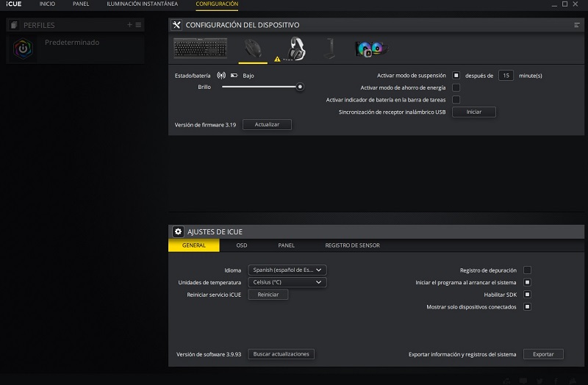
Task: Toggle Activar modo de suspensión checkbox
Action: click(456, 75)
